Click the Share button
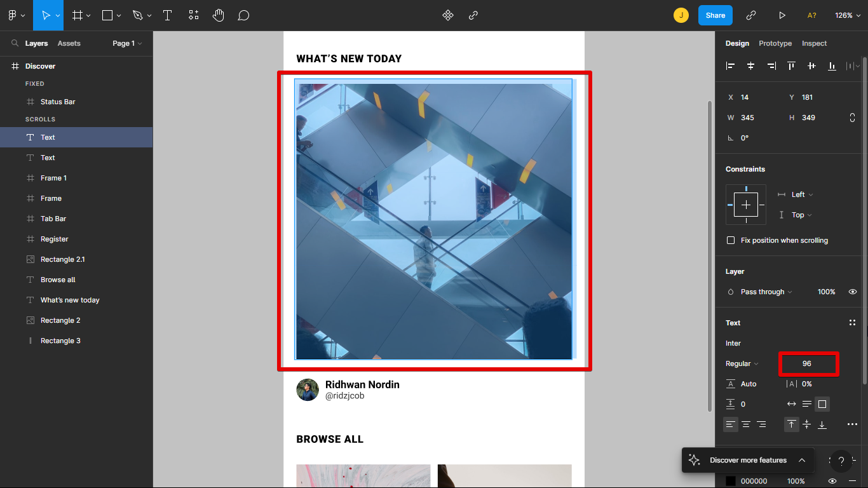Viewport: 868px width, 488px height. click(715, 15)
